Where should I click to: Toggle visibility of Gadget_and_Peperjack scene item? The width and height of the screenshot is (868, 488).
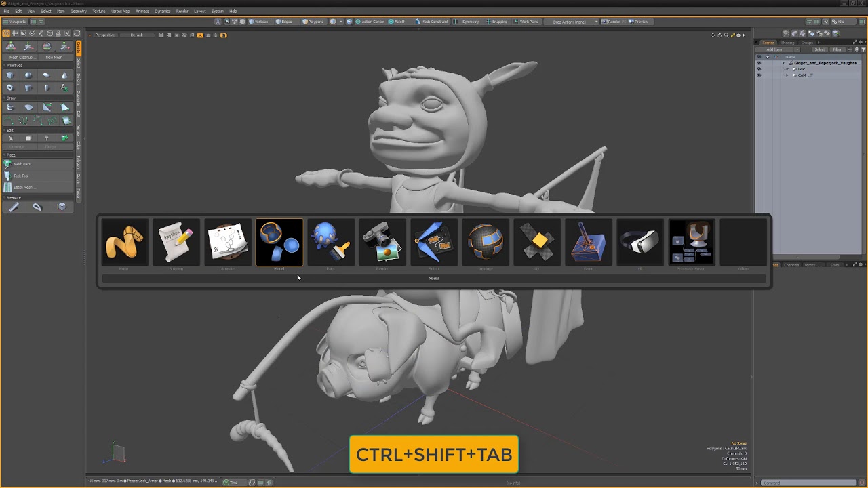click(759, 63)
